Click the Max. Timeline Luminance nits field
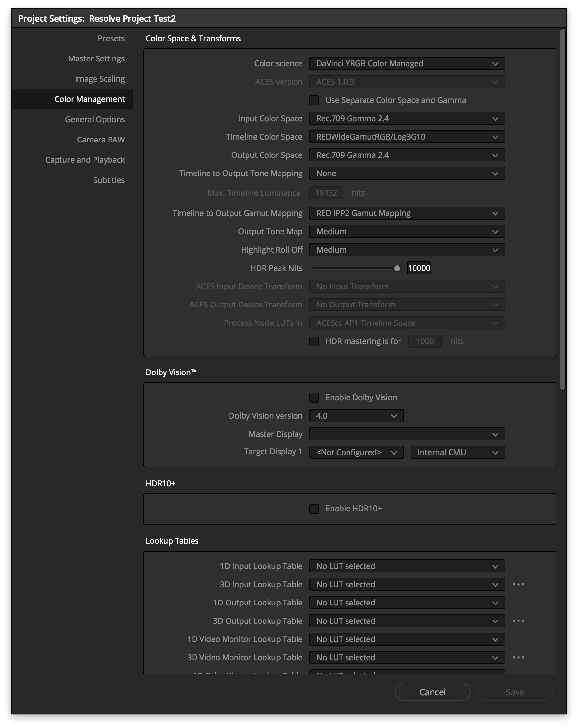Screen dimensions: 578x728 (326, 193)
